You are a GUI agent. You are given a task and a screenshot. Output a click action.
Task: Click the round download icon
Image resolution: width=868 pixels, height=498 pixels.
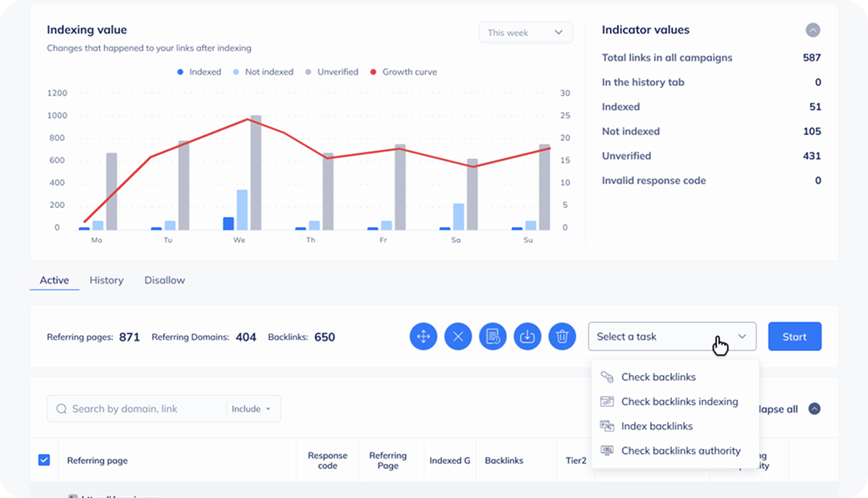(527, 337)
